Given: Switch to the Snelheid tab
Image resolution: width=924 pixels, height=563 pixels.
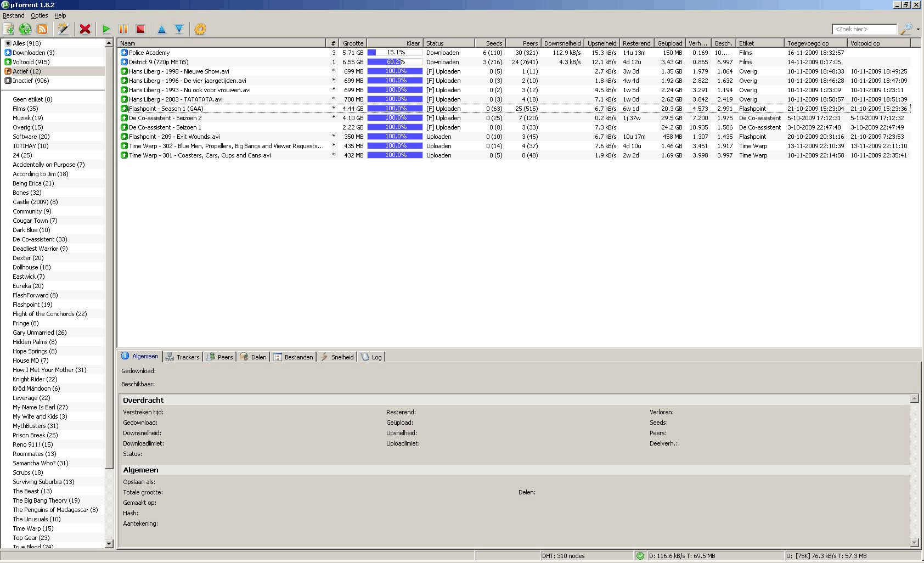Looking at the screenshot, I should pyautogui.click(x=337, y=357).
